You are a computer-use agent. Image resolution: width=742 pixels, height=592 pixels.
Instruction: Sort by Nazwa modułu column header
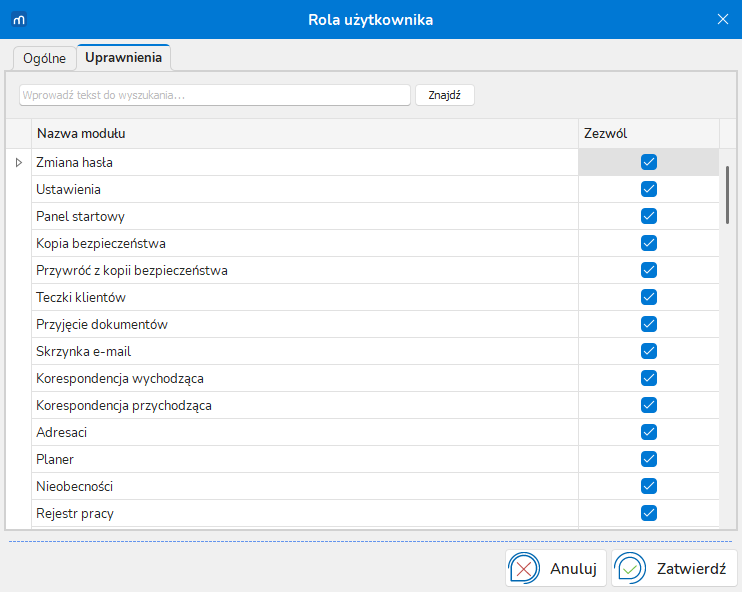305,133
